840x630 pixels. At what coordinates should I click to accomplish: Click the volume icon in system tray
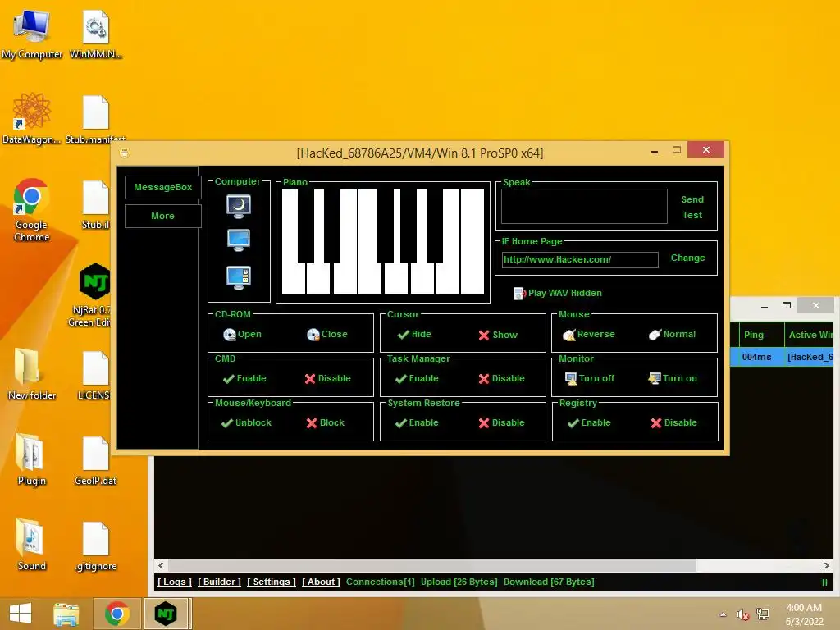click(742, 614)
